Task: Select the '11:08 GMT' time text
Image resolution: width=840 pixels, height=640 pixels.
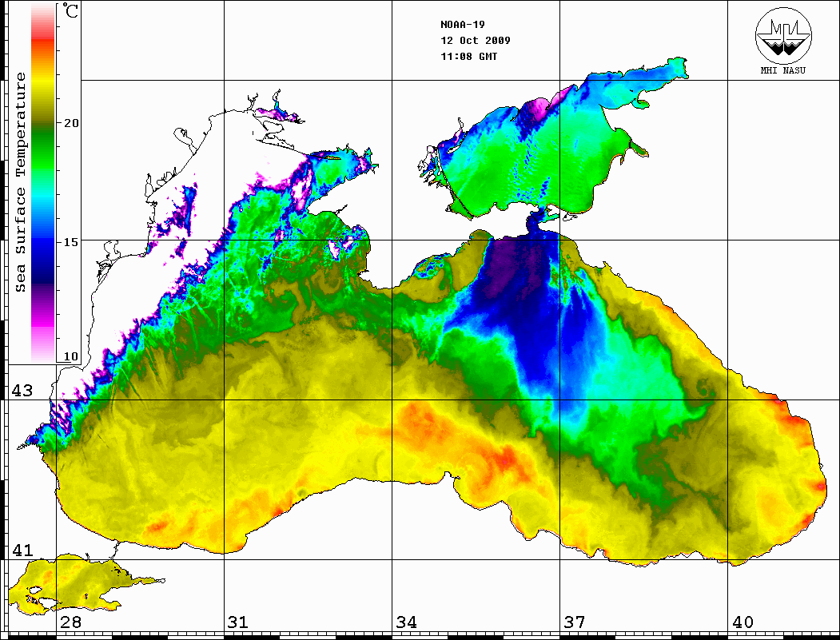Action: click(468, 56)
